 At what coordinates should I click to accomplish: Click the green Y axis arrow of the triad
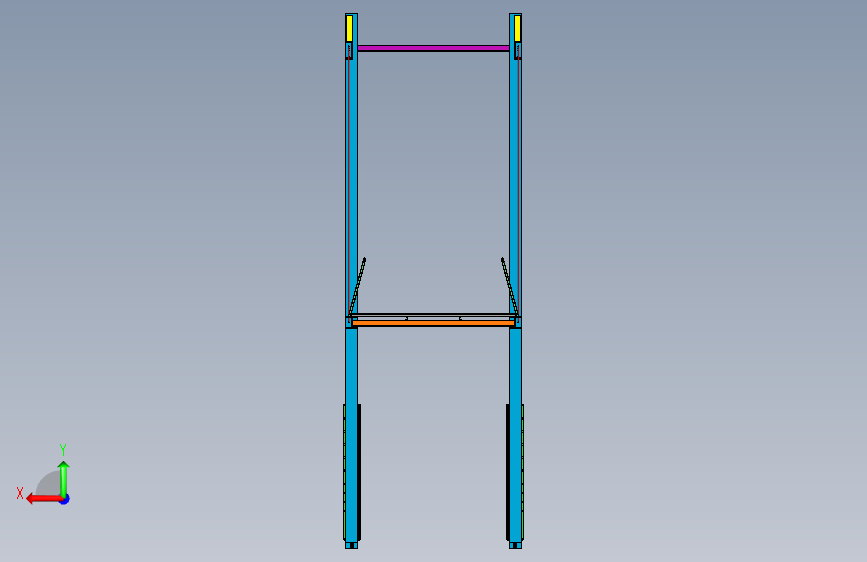[64, 479]
